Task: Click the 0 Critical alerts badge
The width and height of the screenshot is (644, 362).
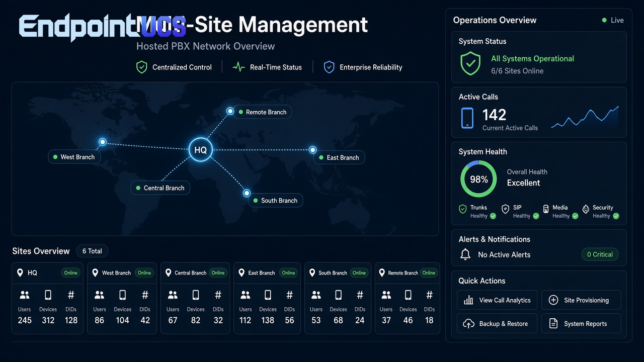Action: click(600, 254)
